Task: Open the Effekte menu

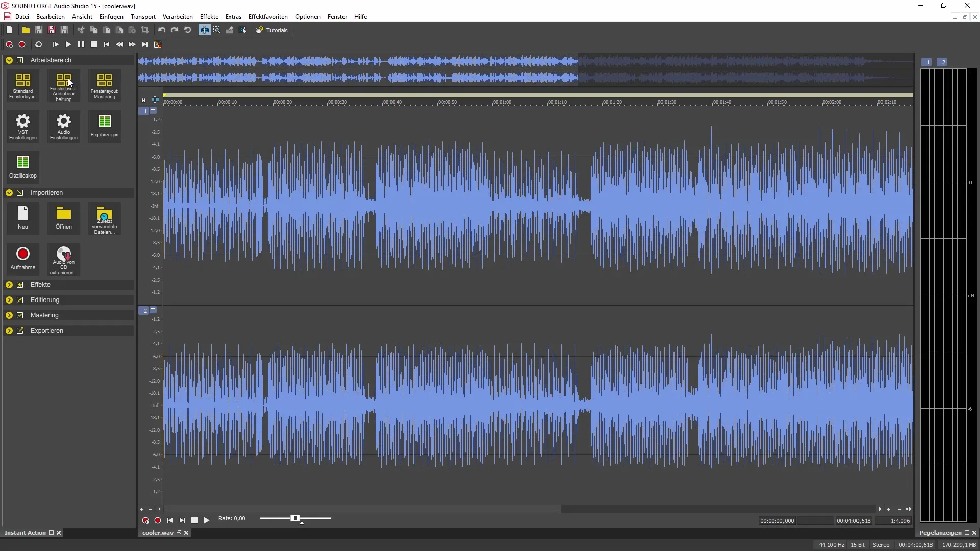Action: coord(209,16)
